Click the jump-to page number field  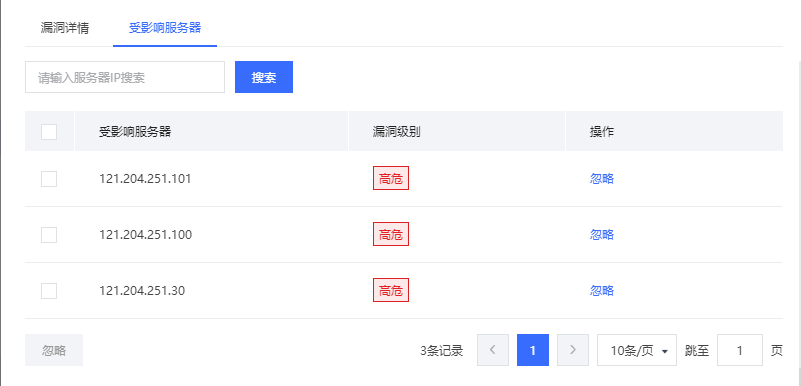pyautogui.click(x=740, y=350)
